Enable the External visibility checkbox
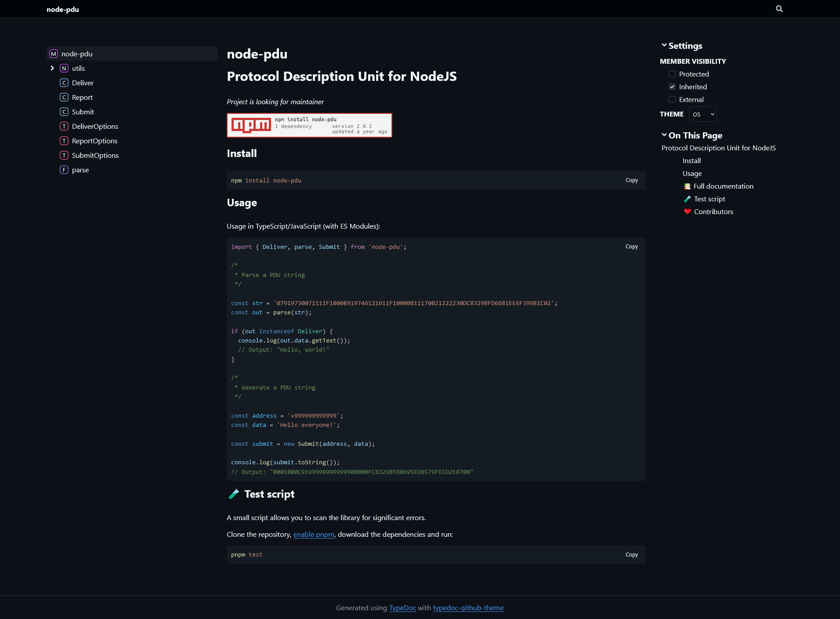Screen dimensions: 840x619 tap(672, 99)
